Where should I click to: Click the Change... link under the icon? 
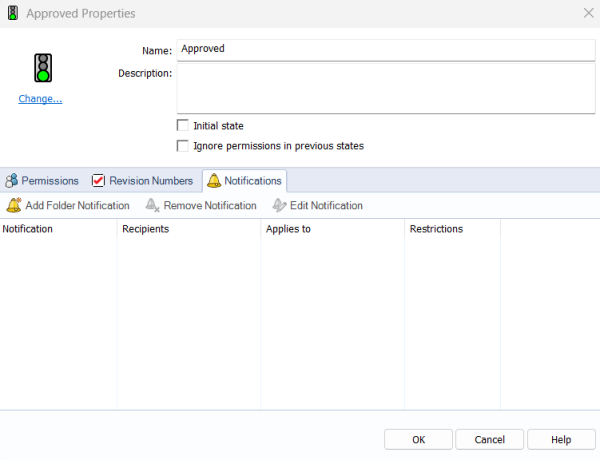tap(40, 99)
